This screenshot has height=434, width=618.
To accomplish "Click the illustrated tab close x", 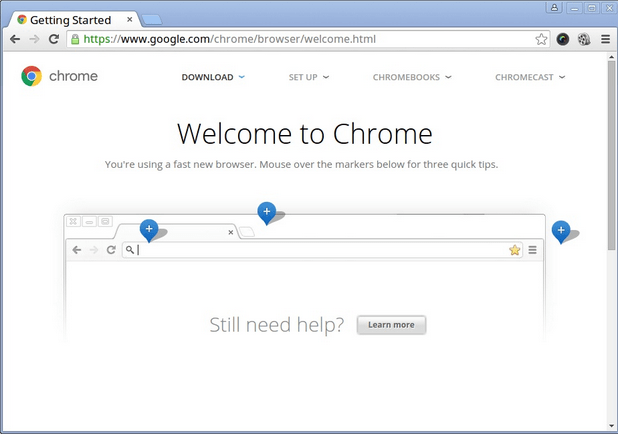I will coord(231,233).
